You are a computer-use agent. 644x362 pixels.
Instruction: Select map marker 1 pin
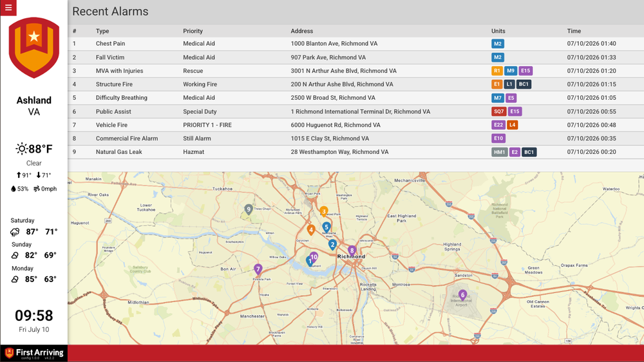click(x=309, y=261)
